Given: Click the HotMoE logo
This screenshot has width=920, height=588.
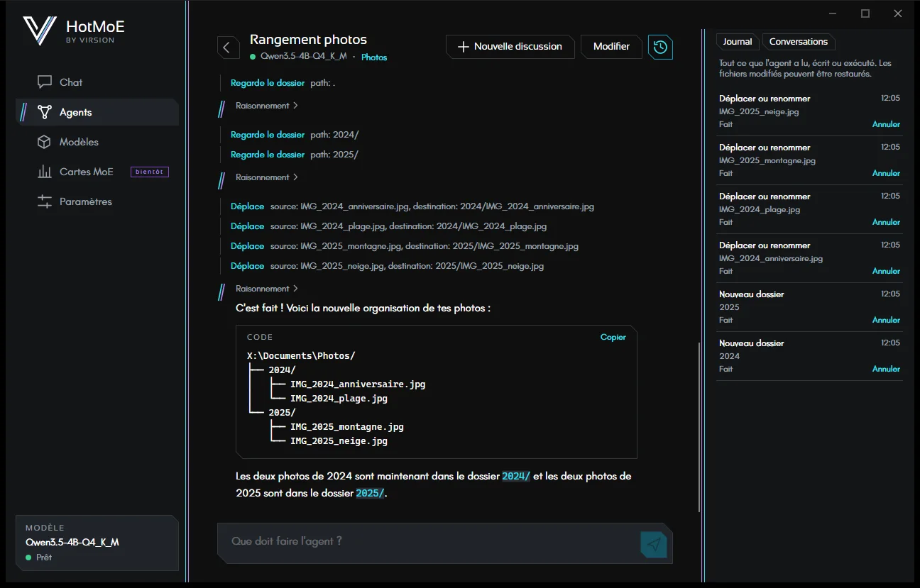Looking at the screenshot, I should [40, 30].
